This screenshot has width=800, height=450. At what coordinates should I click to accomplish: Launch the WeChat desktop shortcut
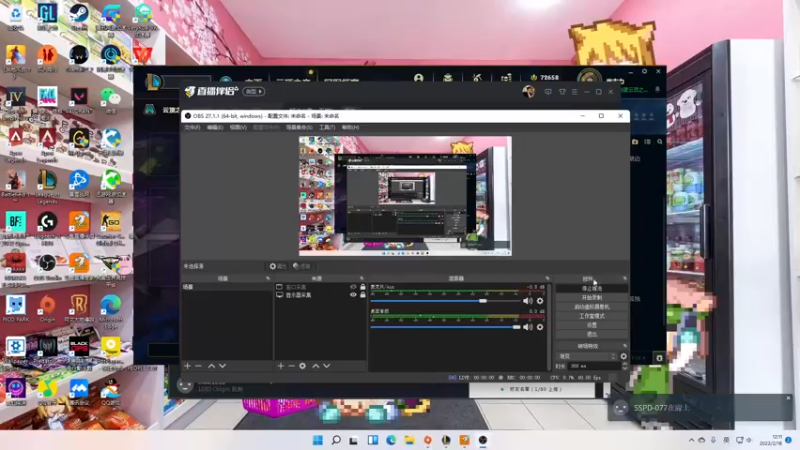click(111, 98)
